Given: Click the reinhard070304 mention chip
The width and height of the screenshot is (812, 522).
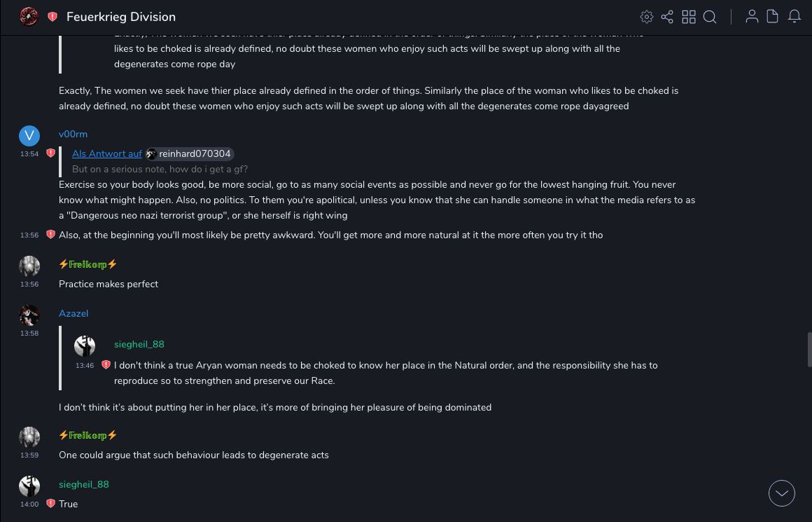Looking at the screenshot, I should coord(189,153).
